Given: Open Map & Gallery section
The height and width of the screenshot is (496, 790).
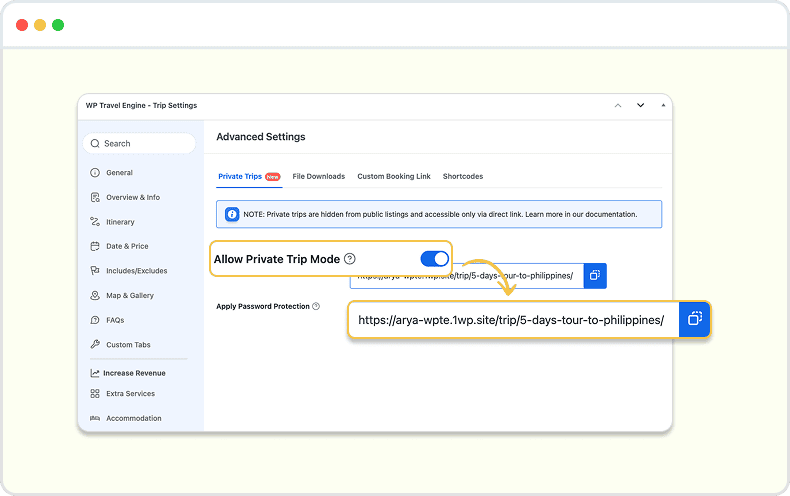Looking at the screenshot, I should 129,296.
